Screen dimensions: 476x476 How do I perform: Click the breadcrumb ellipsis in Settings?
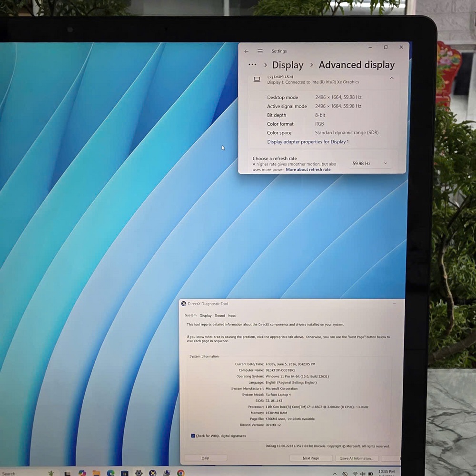tap(252, 65)
